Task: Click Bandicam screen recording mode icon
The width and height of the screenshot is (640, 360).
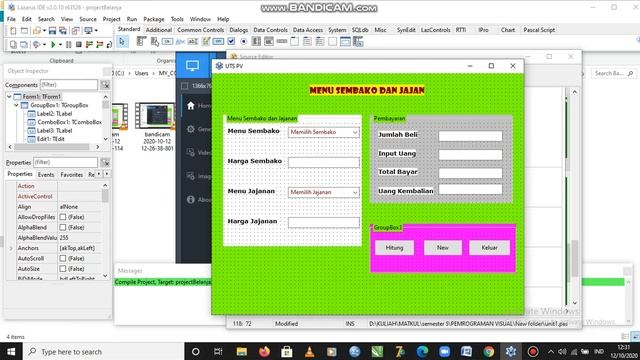Action: pyautogui.click(x=192, y=65)
